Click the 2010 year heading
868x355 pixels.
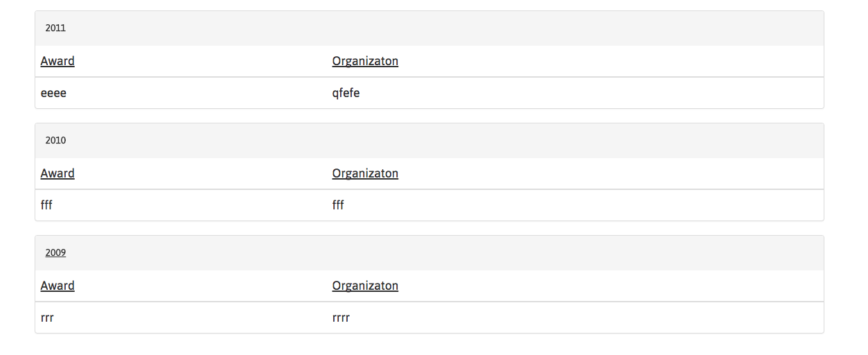[55, 141]
